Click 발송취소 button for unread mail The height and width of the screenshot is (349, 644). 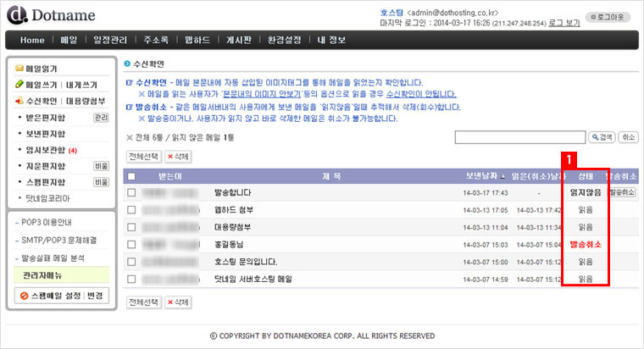point(621,193)
